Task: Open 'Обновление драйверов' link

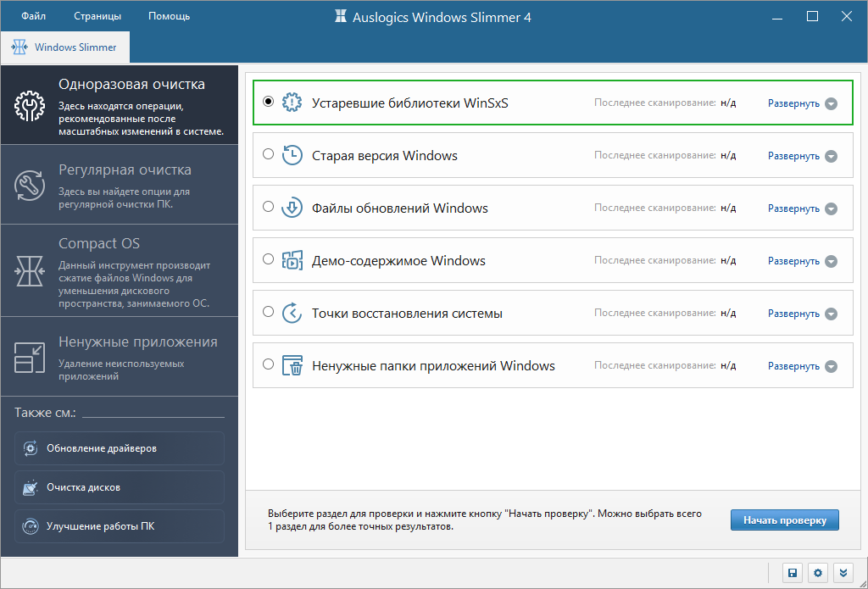Action: pyautogui.click(x=120, y=448)
